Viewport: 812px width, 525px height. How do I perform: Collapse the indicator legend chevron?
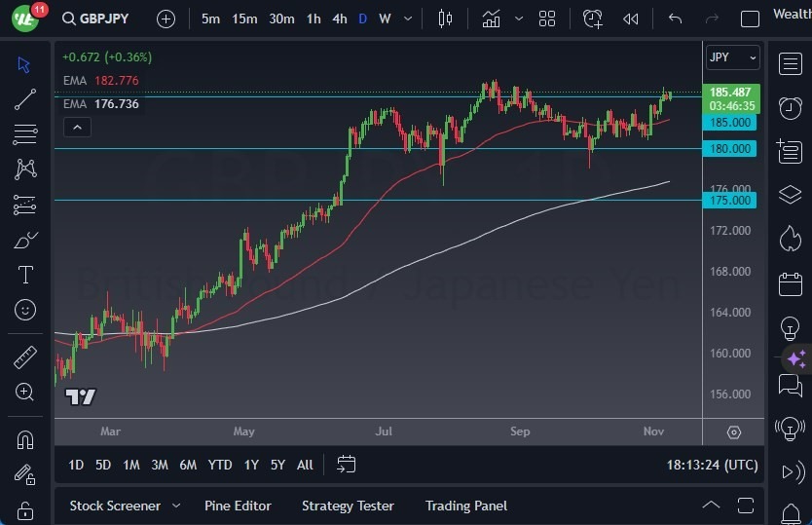[x=77, y=128]
